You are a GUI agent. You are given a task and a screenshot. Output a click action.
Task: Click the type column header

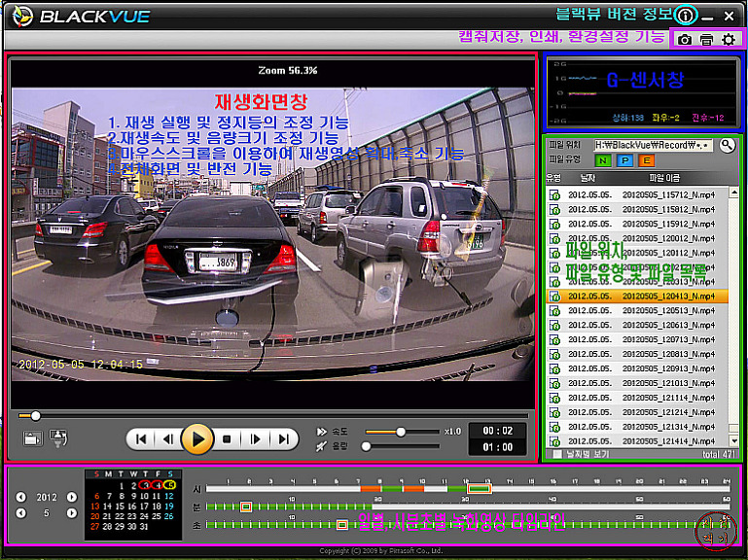click(x=553, y=178)
